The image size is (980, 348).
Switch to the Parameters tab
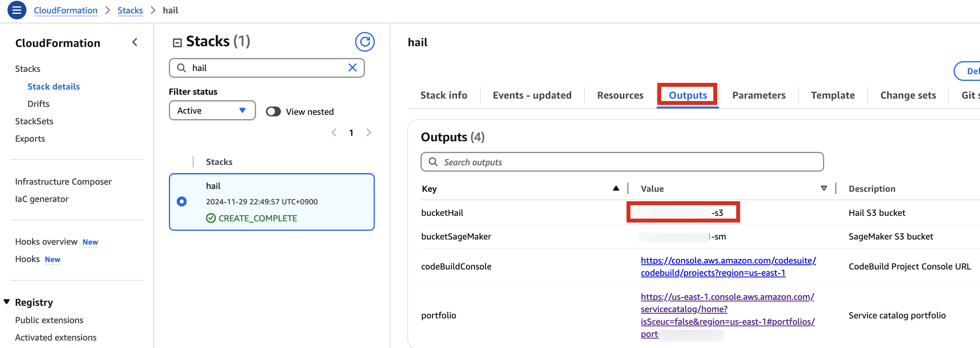coord(759,95)
